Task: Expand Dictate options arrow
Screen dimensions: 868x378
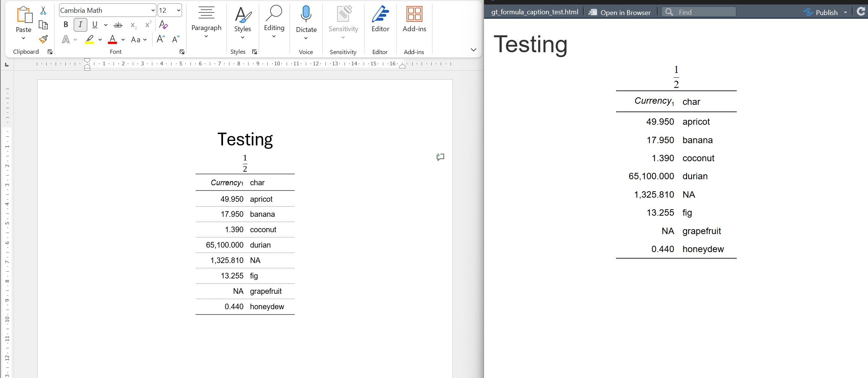Action: [306, 38]
